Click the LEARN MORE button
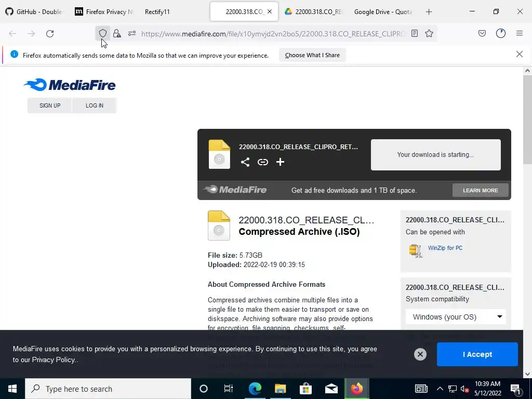The width and height of the screenshot is (532, 399). click(x=481, y=190)
